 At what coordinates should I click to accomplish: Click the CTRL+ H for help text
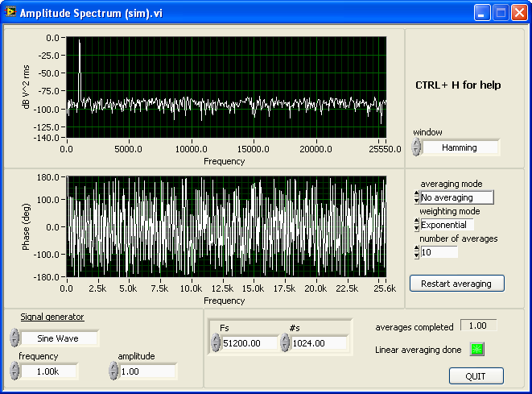[x=458, y=85]
